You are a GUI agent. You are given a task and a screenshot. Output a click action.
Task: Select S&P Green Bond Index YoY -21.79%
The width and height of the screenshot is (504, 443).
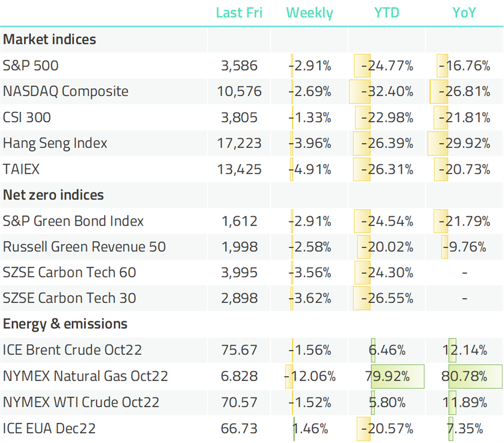(465, 221)
